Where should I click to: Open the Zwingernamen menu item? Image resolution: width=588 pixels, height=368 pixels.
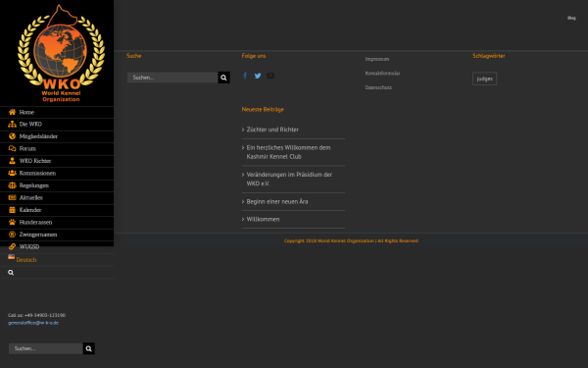click(57, 235)
